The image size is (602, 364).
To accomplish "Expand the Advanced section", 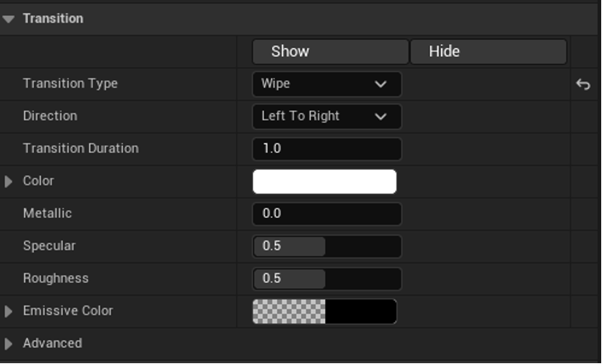I will [9, 343].
